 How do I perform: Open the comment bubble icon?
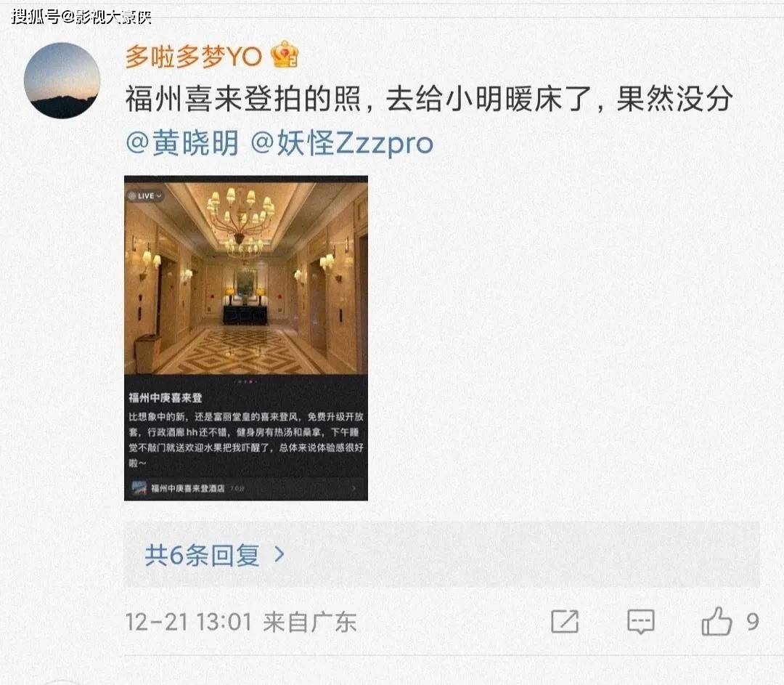click(x=640, y=622)
